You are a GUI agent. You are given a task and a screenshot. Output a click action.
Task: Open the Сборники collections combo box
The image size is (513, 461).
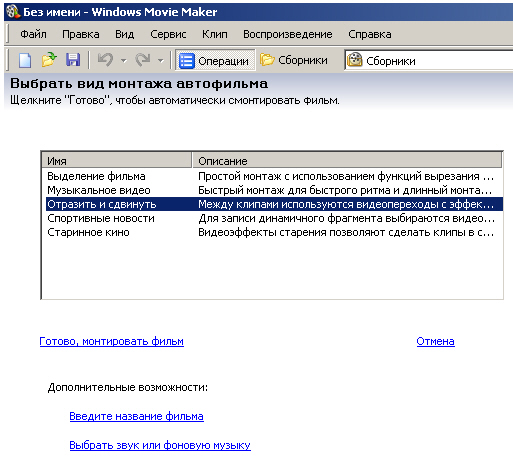pos(429,61)
